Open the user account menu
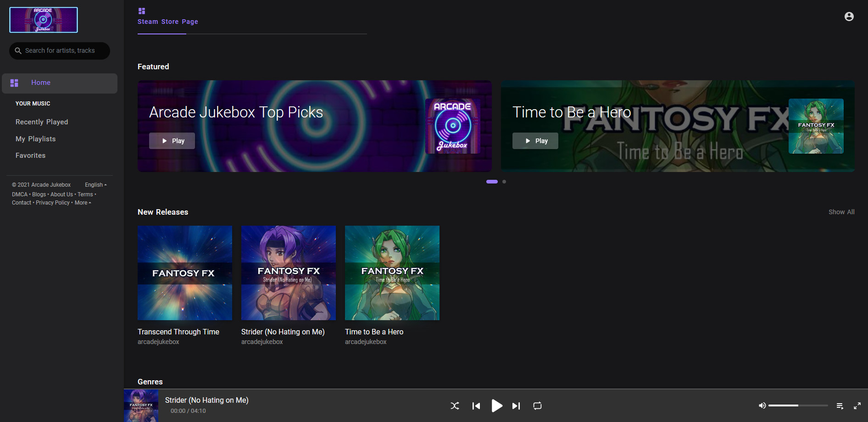This screenshot has width=868, height=422. [849, 17]
